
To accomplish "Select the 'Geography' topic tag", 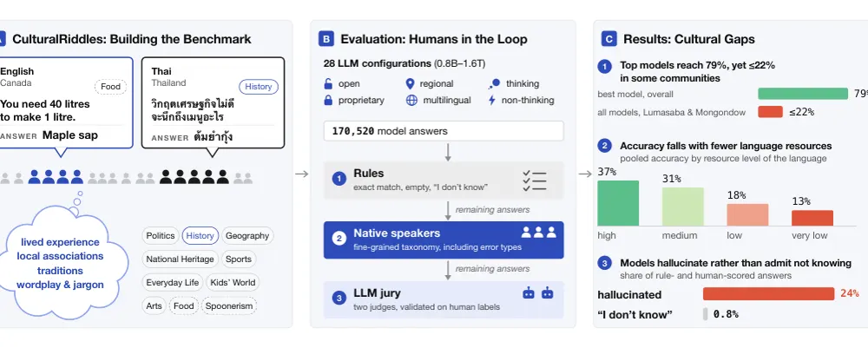I will [x=247, y=236].
